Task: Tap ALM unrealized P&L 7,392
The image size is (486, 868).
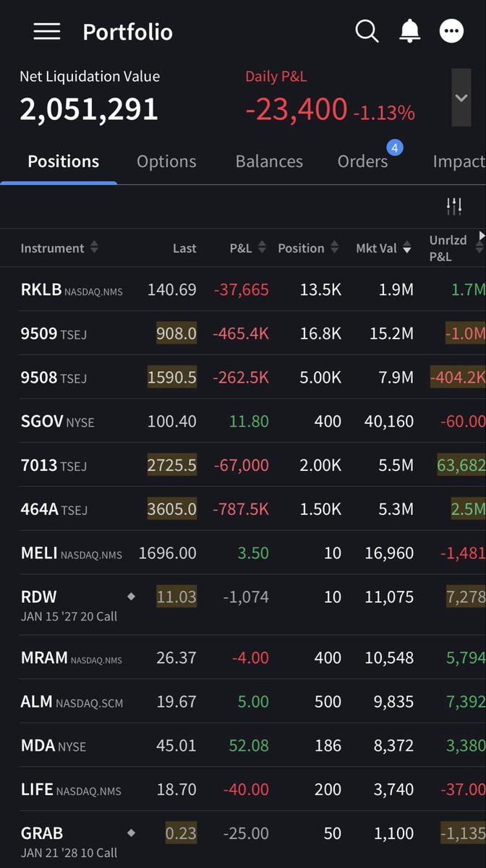Action: (466, 702)
